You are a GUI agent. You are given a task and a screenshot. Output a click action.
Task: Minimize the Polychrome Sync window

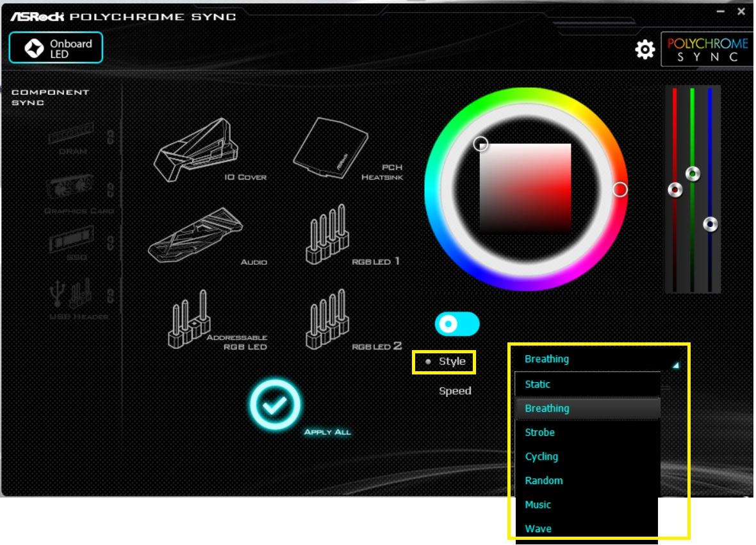tap(720, 11)
